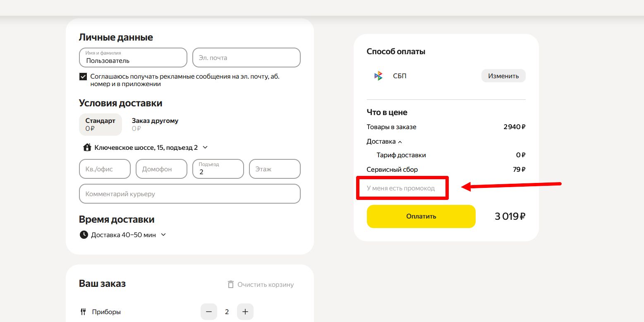
Task: Click the SBP payment logo icon
Action: 378,76
